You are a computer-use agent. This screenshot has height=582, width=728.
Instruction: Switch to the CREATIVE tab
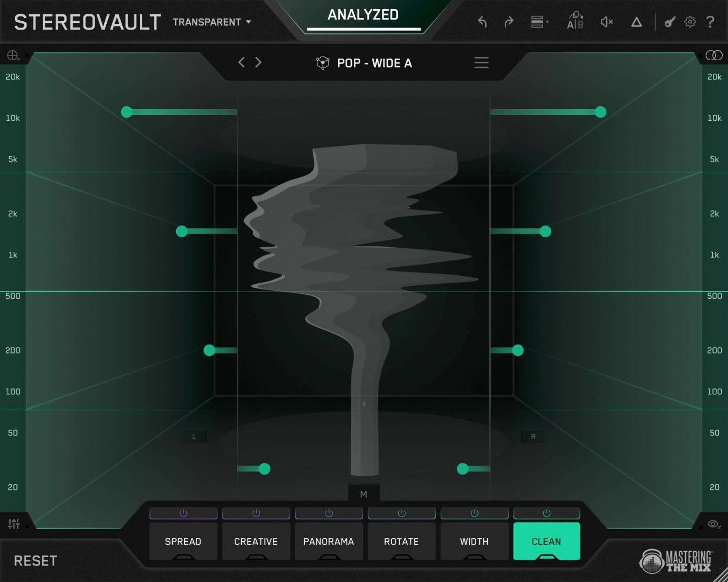coord(256,541)
